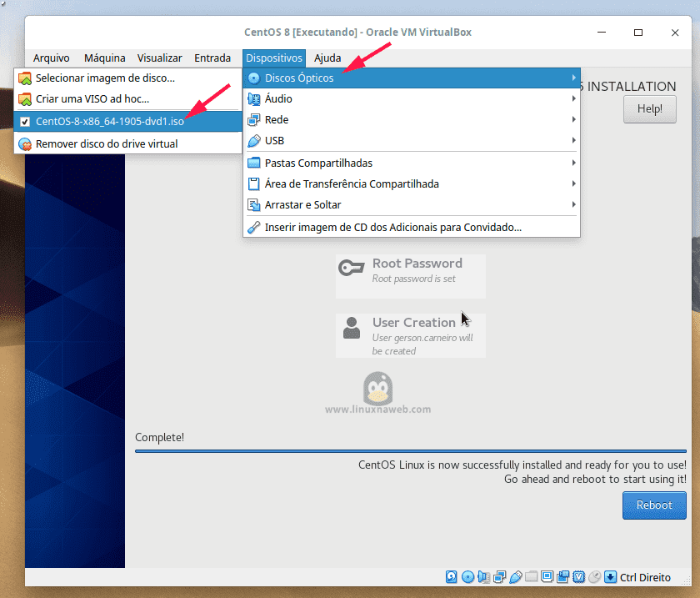This screenshot has width=700, height=598.
Task: Click the Pastas Compartilhadas folder icon
Action: pos(253,163)
